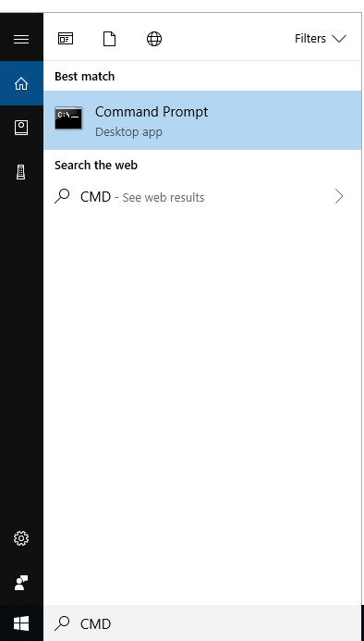The image size is (364, 641).
Task: Filter results by Apps icon
Action: (x=66, y=39)
